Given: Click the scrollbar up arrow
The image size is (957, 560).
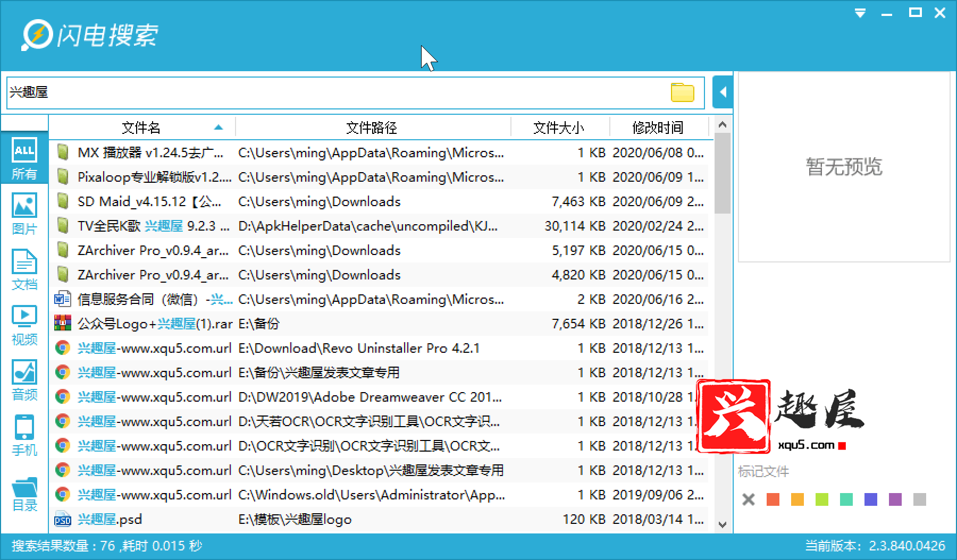Looking at the screenshot, I should coord(723,125).
